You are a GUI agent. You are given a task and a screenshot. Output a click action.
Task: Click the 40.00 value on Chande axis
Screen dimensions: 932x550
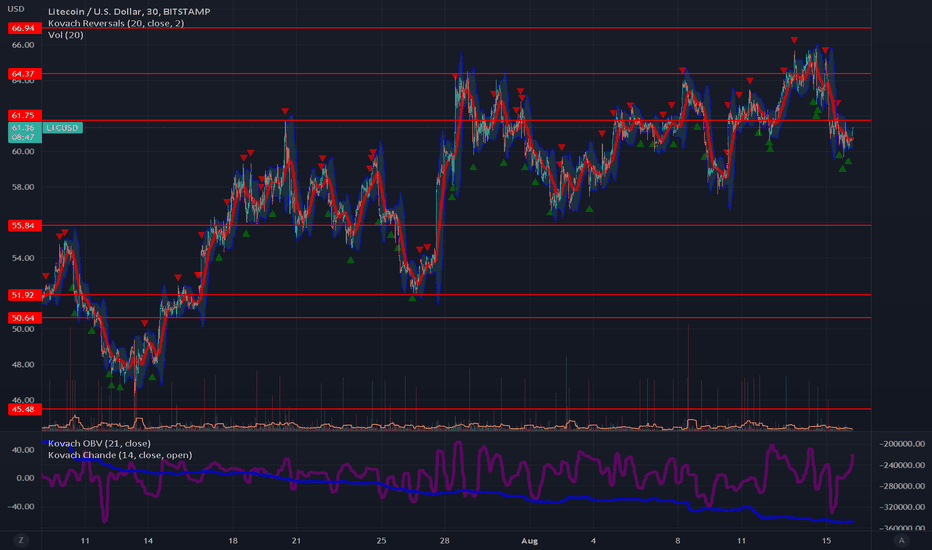pyautogui.click(x=23, y=450)
